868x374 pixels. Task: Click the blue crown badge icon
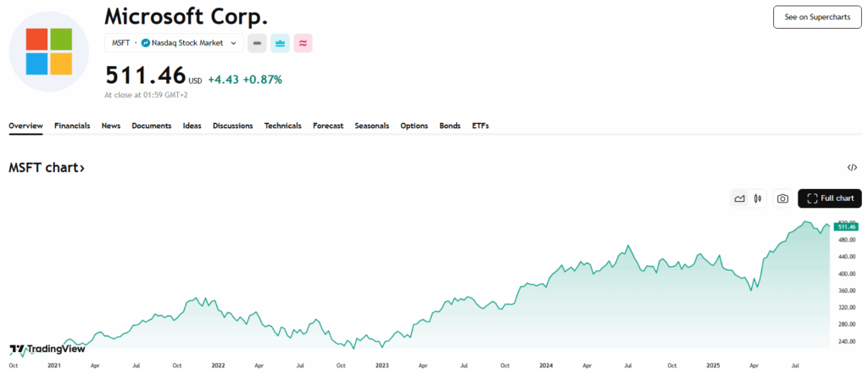coord(280,42)
